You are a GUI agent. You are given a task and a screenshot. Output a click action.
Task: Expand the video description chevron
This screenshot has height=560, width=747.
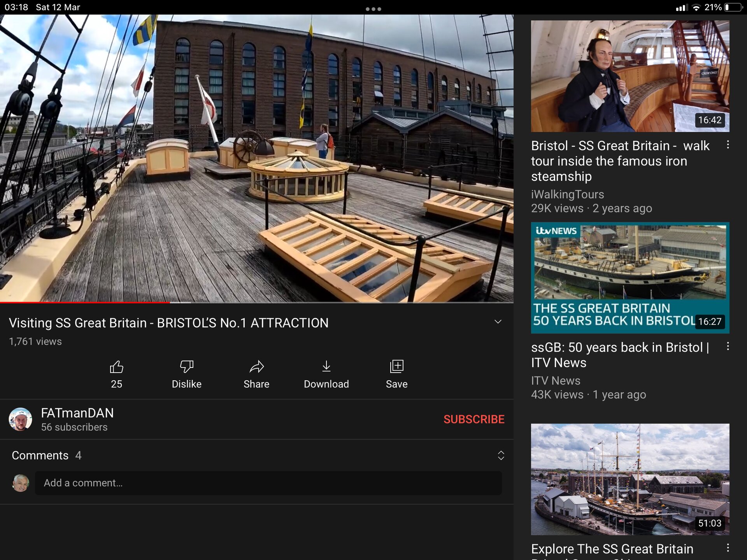pos(498,322)
